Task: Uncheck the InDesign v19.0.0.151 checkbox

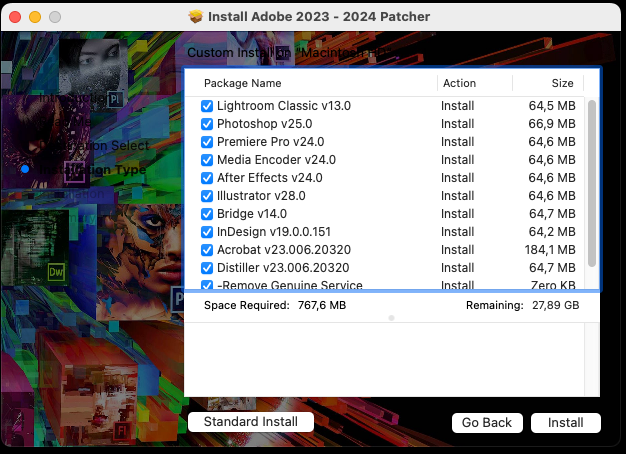Action: click(207, 232)
